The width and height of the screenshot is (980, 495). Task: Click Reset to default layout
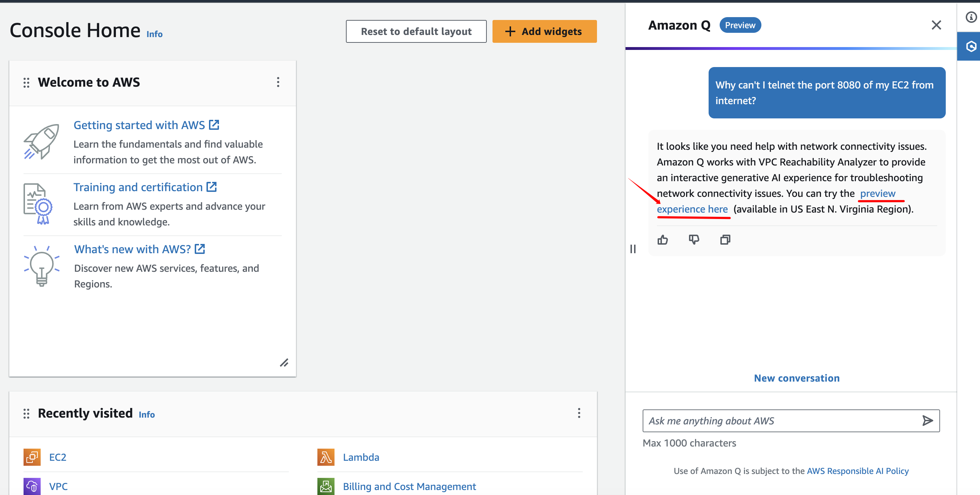pyautogui.click(x=416, y=31)
